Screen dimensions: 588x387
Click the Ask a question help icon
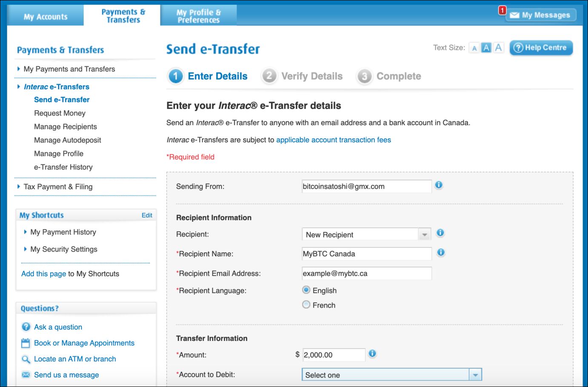click(26, 327)
